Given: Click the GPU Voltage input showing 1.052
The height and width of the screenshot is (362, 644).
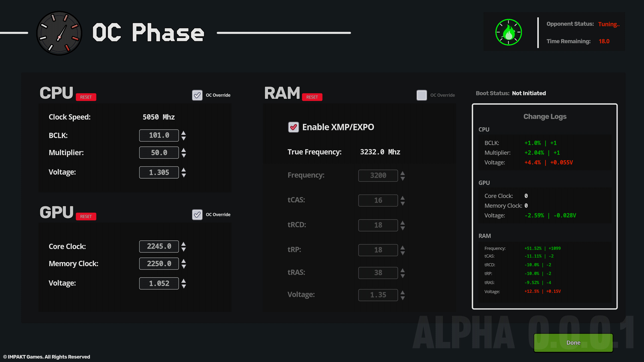Looking at the screenshot, I should [159, 283].
